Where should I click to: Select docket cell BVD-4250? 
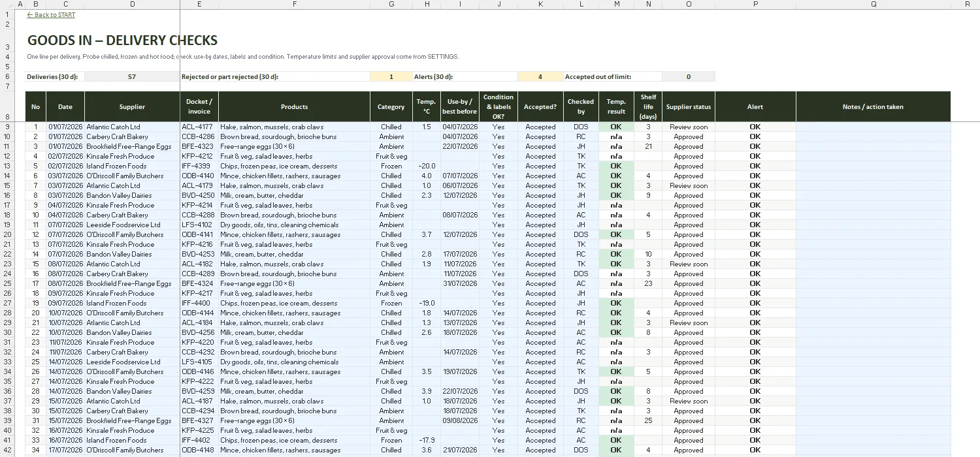199,195
